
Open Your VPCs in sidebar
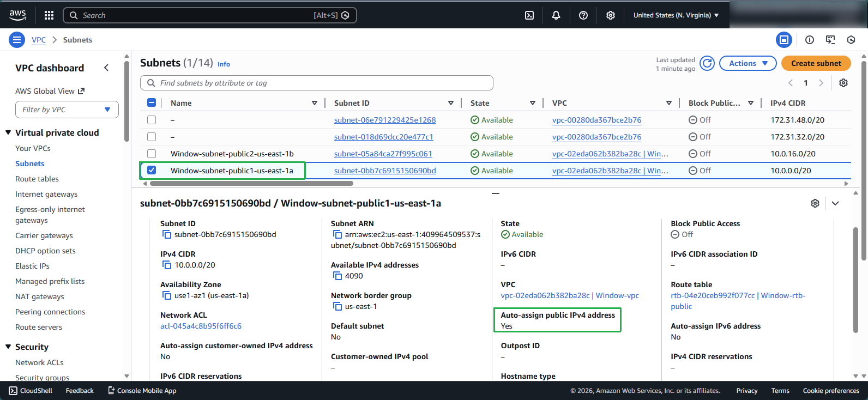[33, 148]
